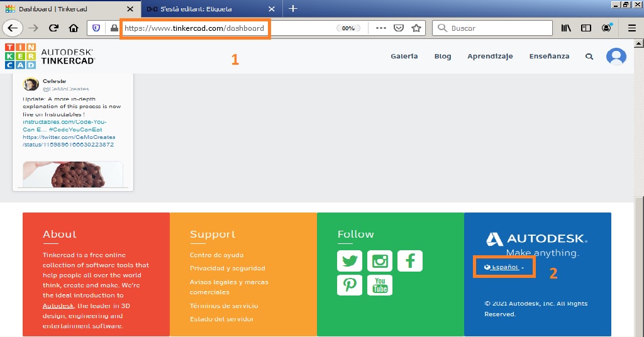Click the tracking protection shield icon
The image size is (644, 337).
pos(96,28)
